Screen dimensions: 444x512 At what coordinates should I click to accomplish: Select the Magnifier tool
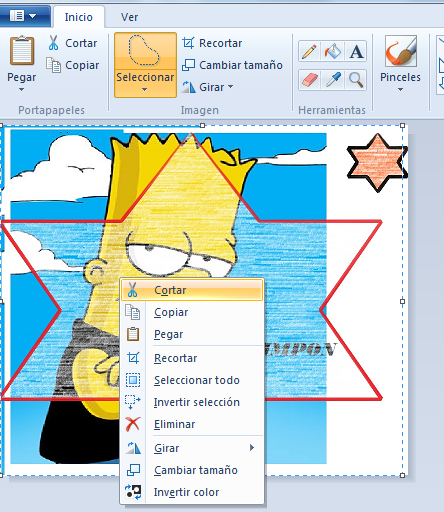coord(356,80)
